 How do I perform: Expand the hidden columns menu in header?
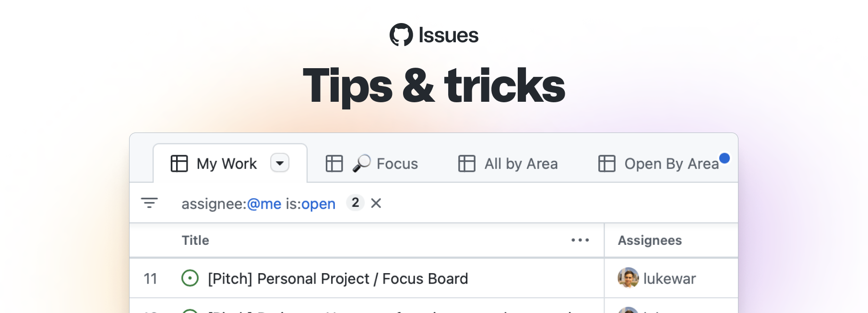click(x=580, y=240)
